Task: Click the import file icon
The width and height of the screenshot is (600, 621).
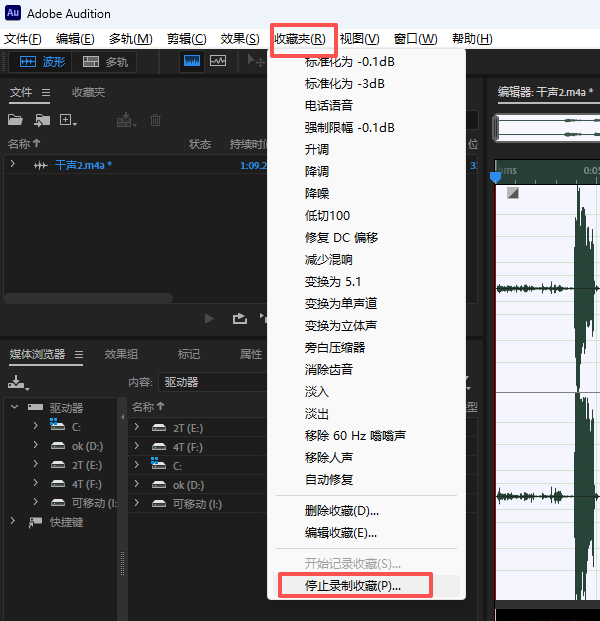Action: [42, 120]
